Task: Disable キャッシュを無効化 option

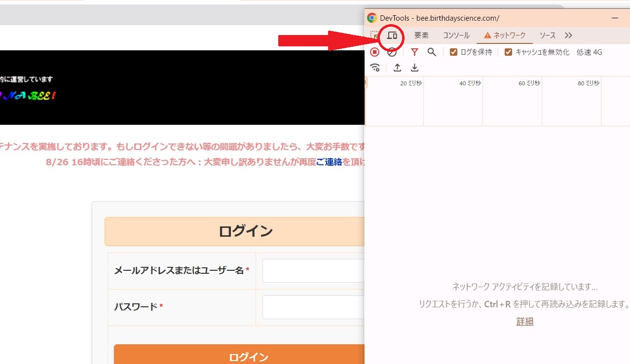Action: tap(508, 51)
